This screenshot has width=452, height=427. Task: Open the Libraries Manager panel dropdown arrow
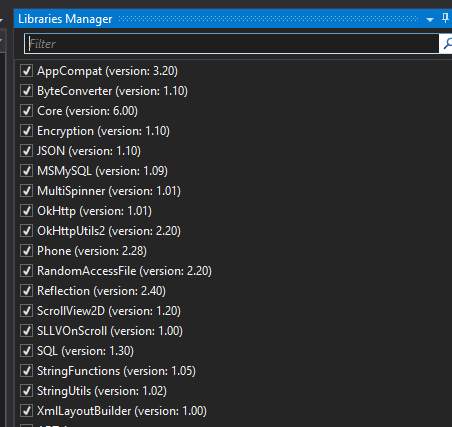(x=430, y=20)
